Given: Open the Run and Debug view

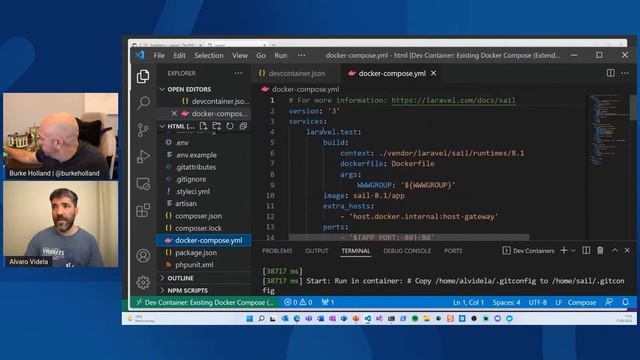Looking at the screenshot, I should (143, 156).
